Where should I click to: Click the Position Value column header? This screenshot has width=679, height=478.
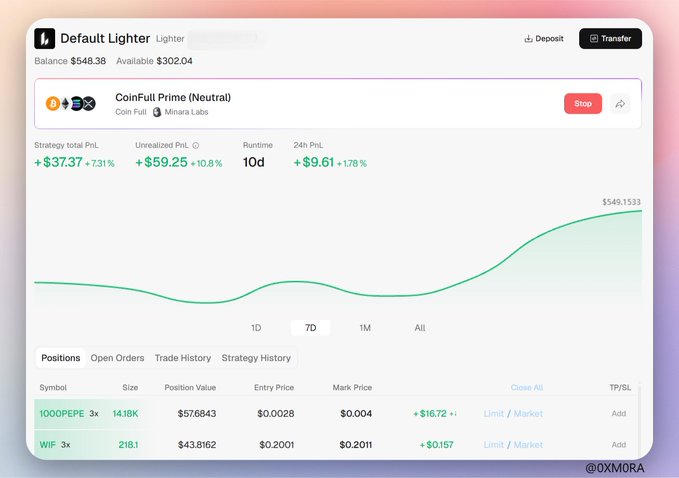tap(190, 388)
